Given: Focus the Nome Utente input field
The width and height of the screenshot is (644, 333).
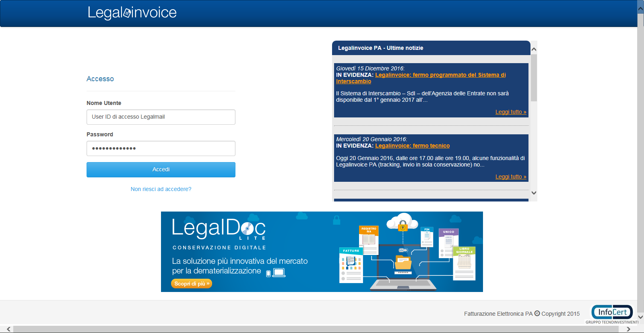Looking at the screenshot, I should coord(161,117).
